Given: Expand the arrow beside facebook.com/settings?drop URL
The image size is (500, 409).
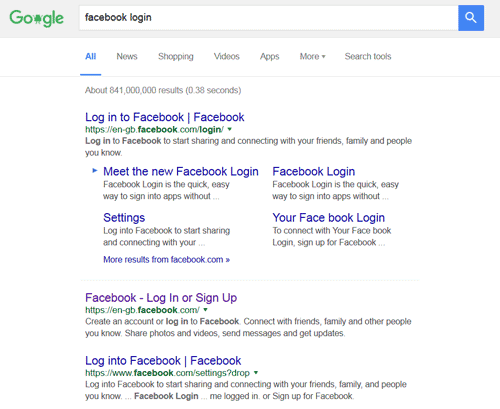Looking at the screenshot, I should [x=256, y=373].
